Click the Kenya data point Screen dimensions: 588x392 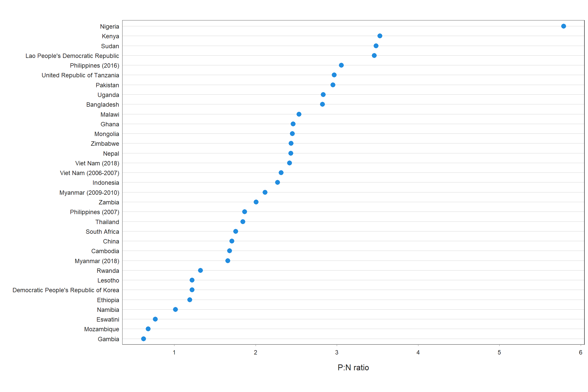point(380,36)
